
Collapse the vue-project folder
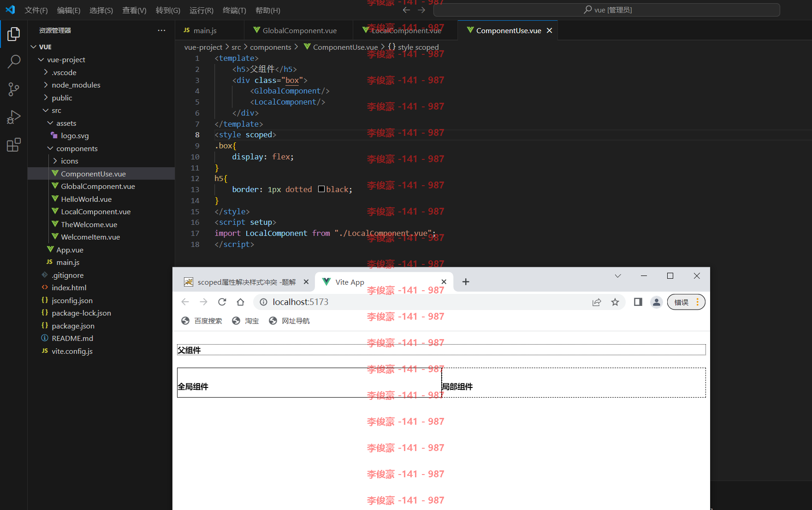coord(41,60)
